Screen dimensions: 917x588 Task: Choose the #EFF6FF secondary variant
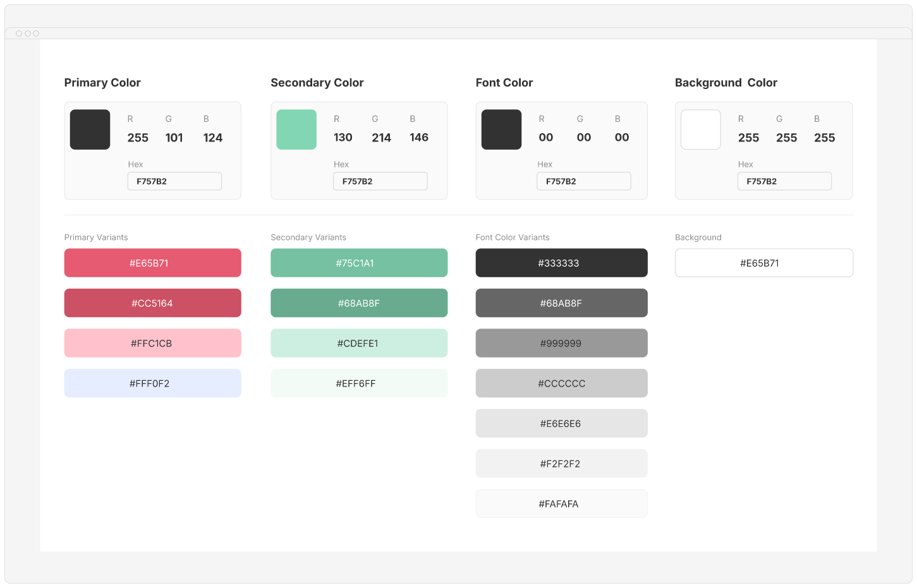[x=359, y=383]
